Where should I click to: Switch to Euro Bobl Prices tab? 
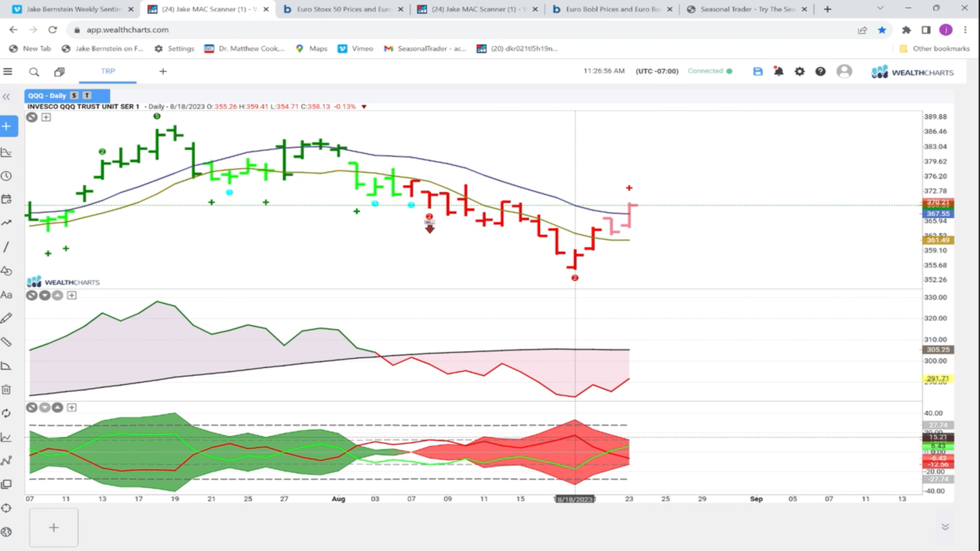pos(612,9)
